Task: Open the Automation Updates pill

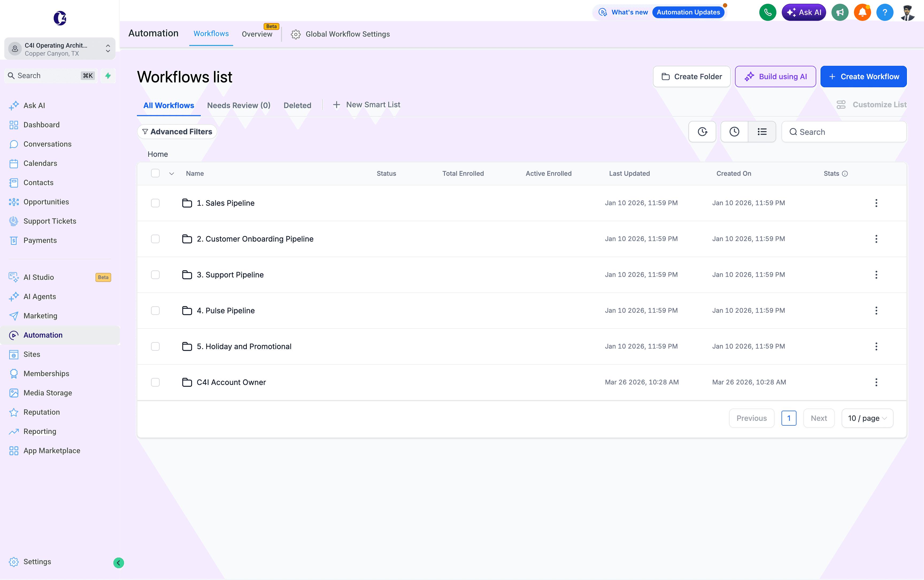Action: coord(688,12)
